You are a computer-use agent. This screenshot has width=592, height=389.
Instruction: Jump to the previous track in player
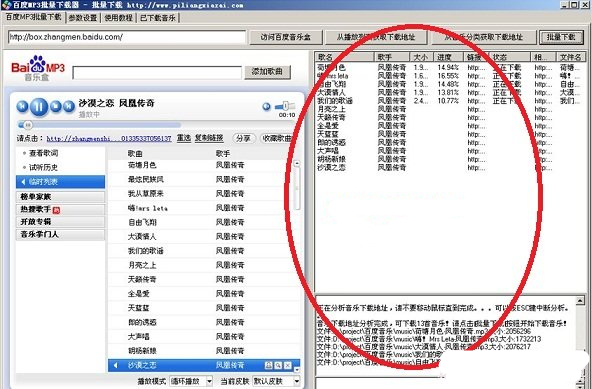point(22,107)
